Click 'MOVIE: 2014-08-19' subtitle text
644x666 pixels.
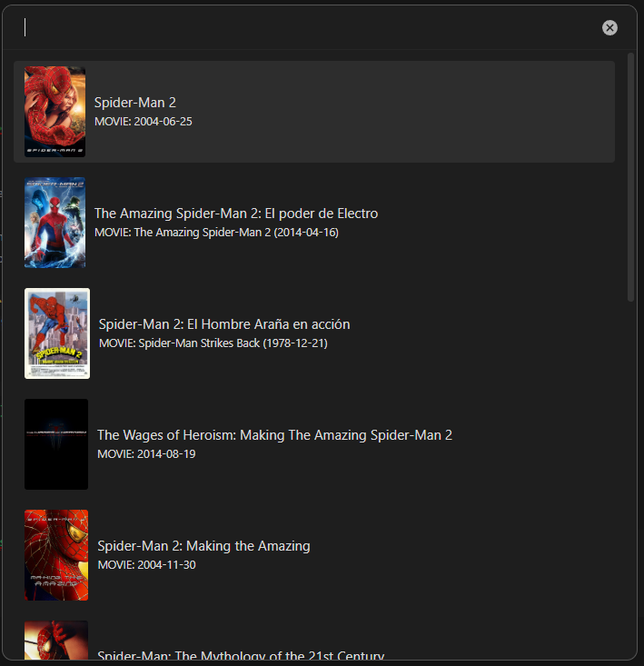tap(146, 454)
